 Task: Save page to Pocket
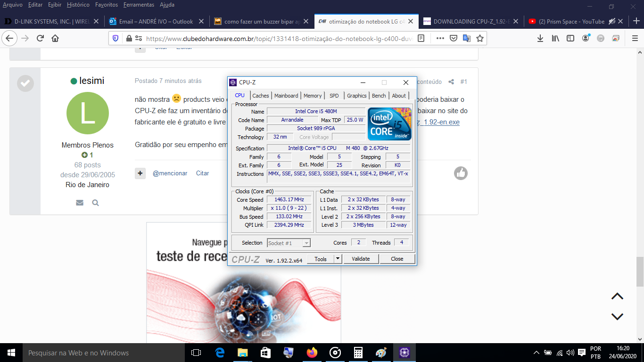[x=453, y=38]
